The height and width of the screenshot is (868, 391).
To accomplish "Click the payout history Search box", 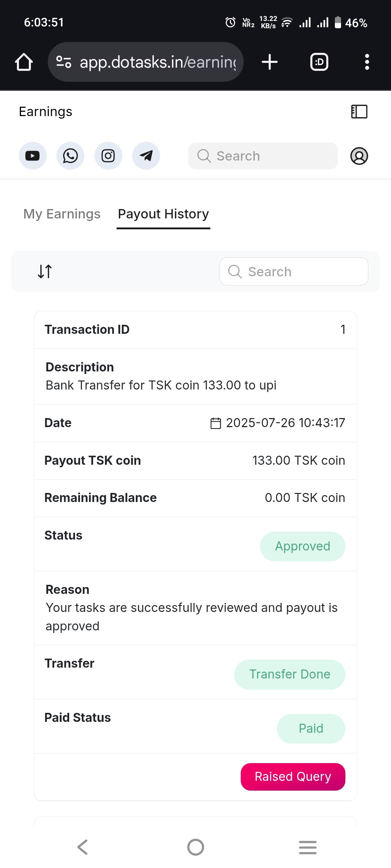I will (x=294, y=272).
